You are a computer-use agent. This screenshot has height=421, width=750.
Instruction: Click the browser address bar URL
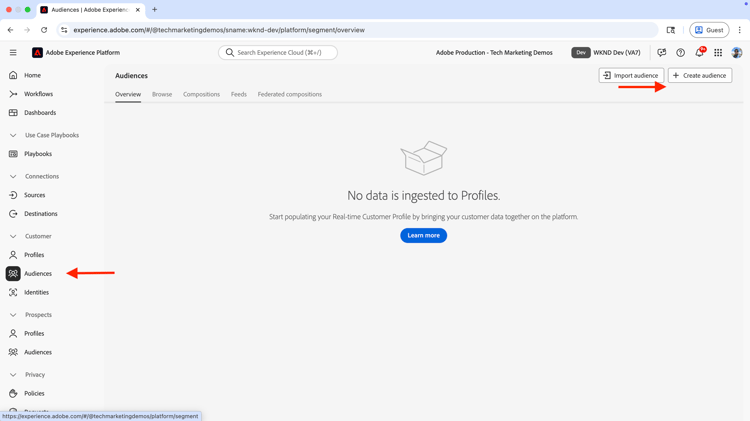coord(219,30)
